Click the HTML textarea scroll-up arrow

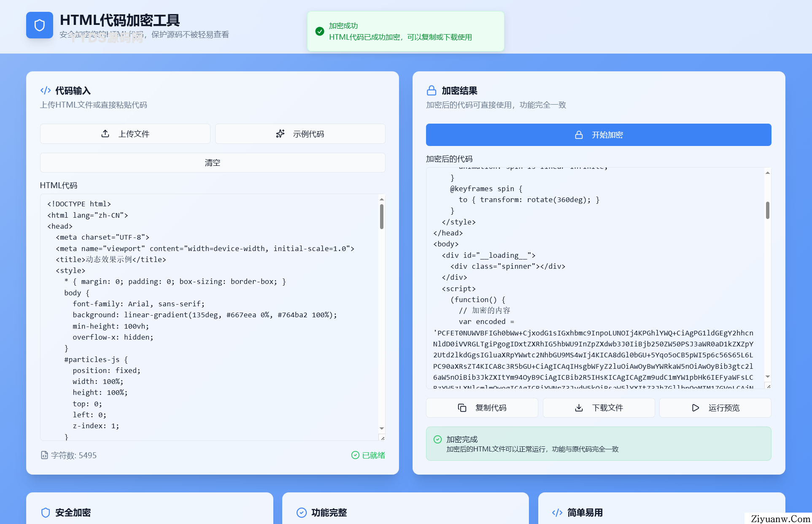point(382,199)
